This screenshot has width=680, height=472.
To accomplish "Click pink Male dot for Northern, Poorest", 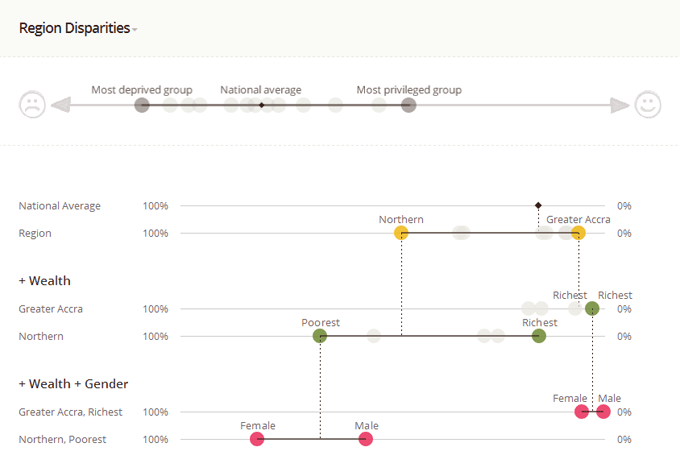I will 366,439.
